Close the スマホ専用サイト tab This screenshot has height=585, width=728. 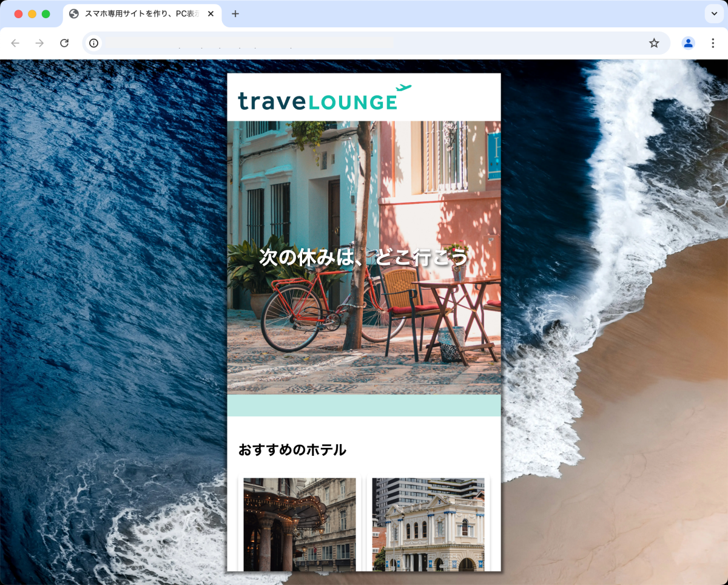pyautogui.click(x=211, y=14)
